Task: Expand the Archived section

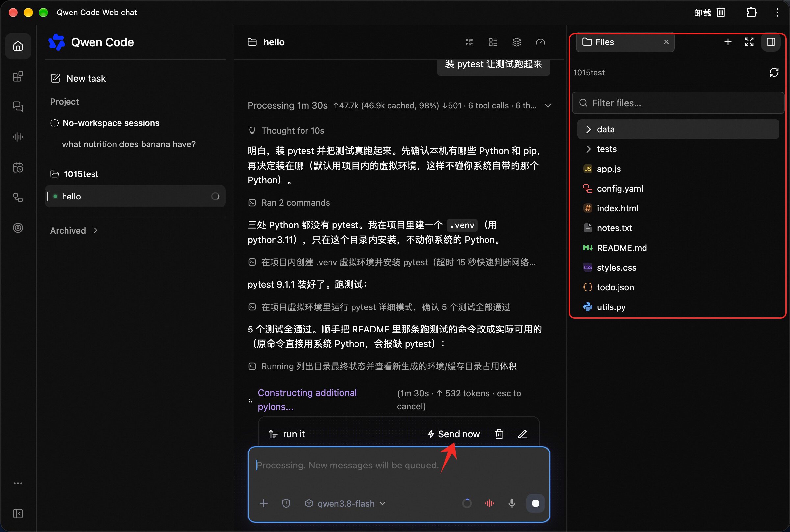Action: pyautogui.click(x=74, y=231)
